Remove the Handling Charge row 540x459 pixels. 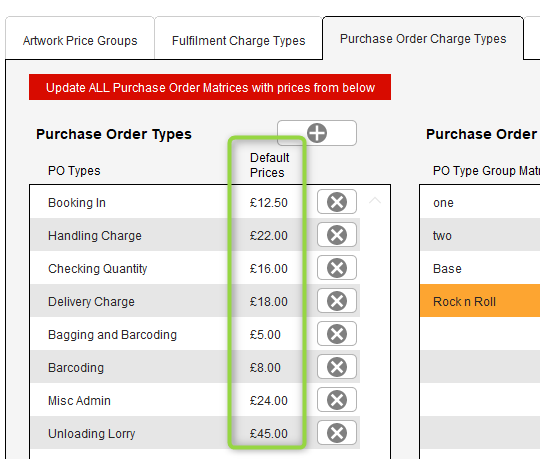336,235
